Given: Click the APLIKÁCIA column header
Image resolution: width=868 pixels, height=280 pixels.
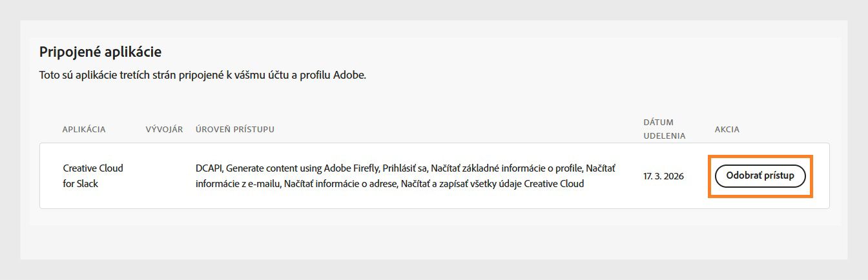Looking at the screenshot, I should (84, 130).
